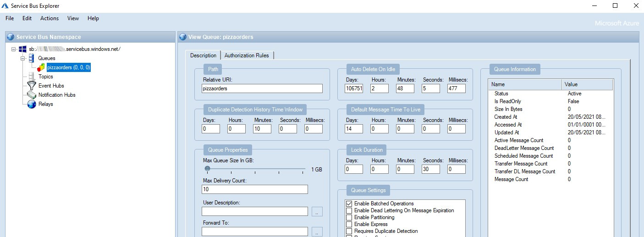Click the Service Bus Explorer title icon
644x237 pixels.
tap(6, 6)
